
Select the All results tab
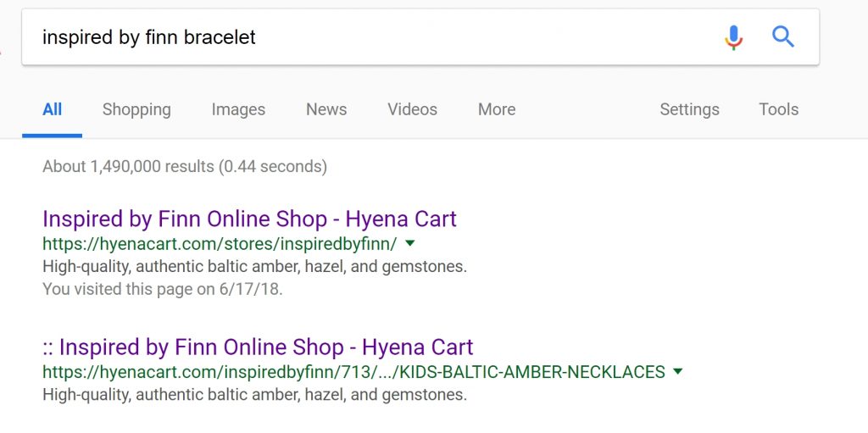[x=52, y=109]
